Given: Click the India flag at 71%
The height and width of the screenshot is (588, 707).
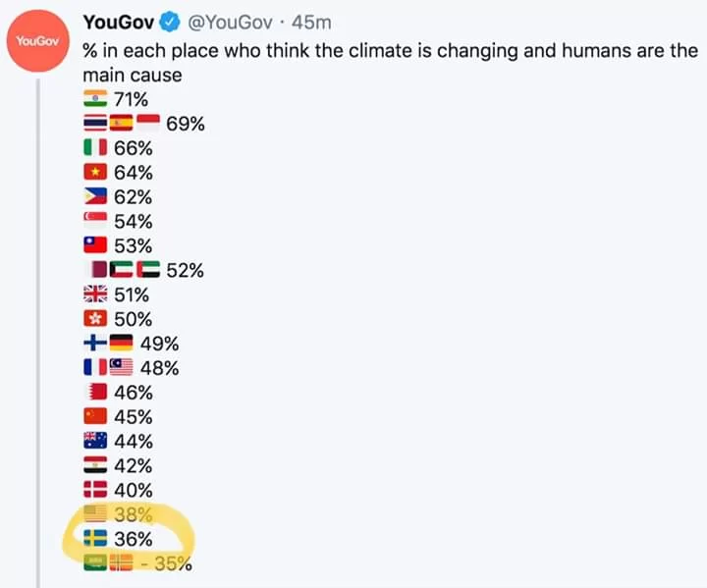Looking at the screenshot, I should coord(96,99).
